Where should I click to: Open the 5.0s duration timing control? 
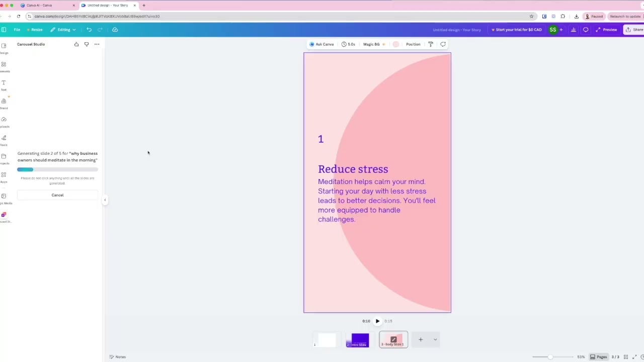(348, 44)
